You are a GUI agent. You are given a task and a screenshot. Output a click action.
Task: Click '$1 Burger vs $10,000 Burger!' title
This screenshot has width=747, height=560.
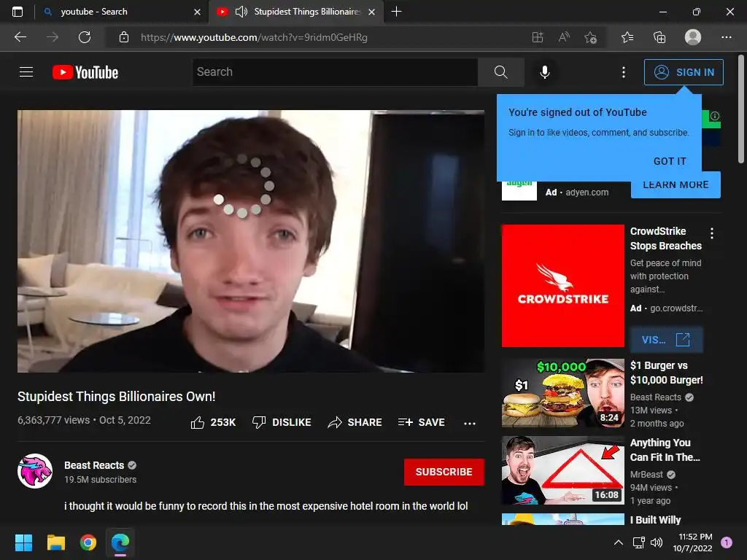[667, 373]
